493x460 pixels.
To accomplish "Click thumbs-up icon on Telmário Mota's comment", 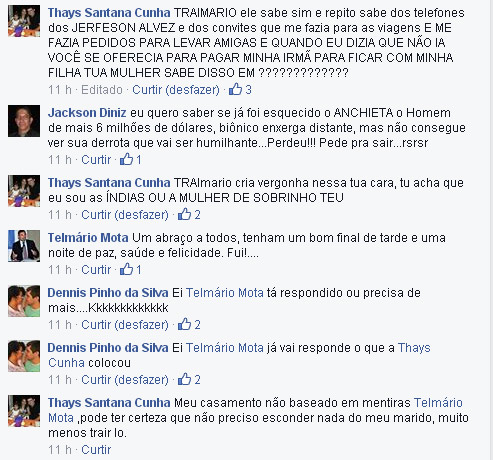I will click(x=127, y=269).
